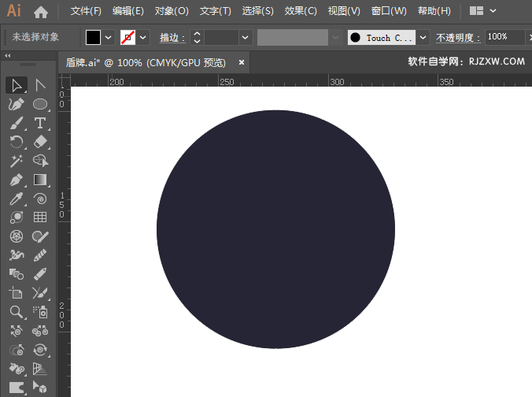
Task: Choose the Symbol Spinner tool
Action: 40,350
